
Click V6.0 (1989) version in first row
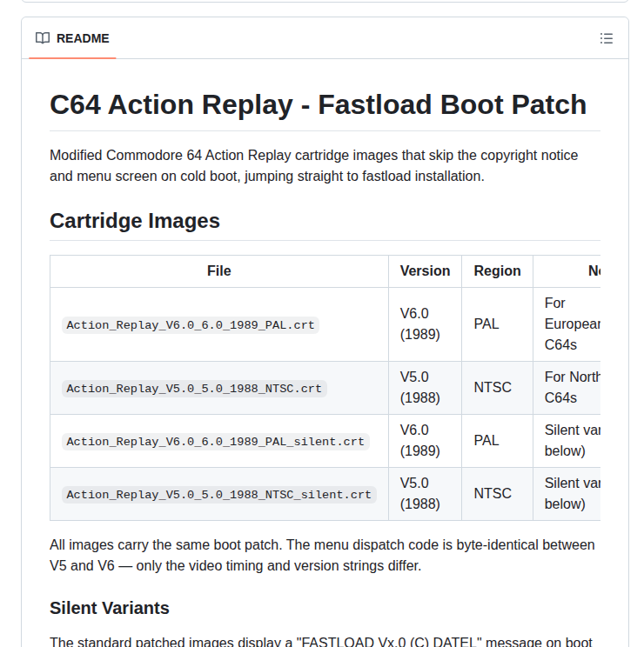pyautogui.click(x=419, y=323)
